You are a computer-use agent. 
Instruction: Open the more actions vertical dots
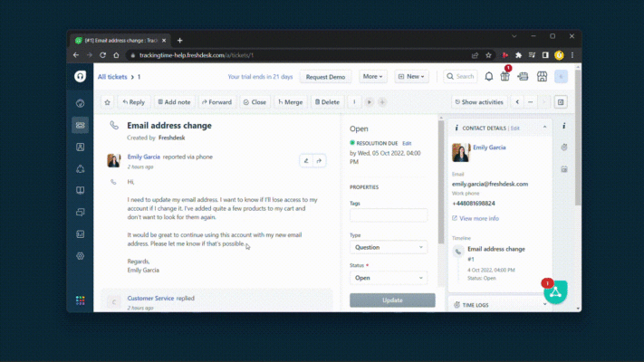(x=354, y=102)
